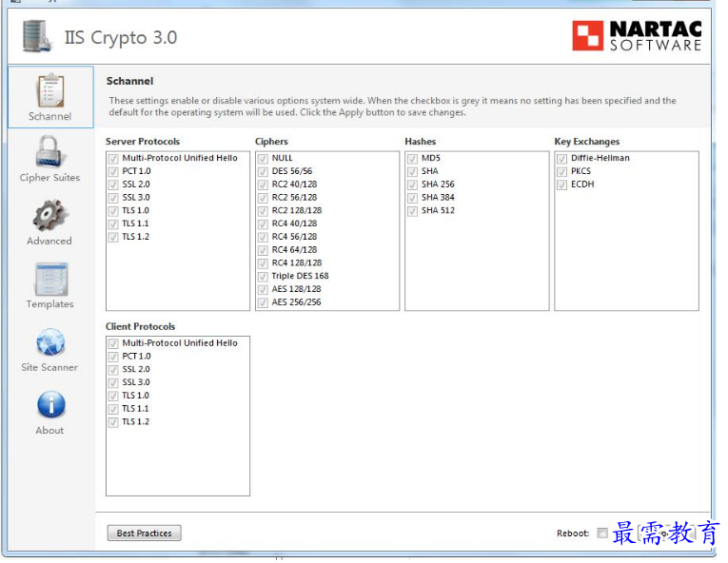
Task: Toggle the Triple DES 168 checkbox
Action: pos(263,276)
